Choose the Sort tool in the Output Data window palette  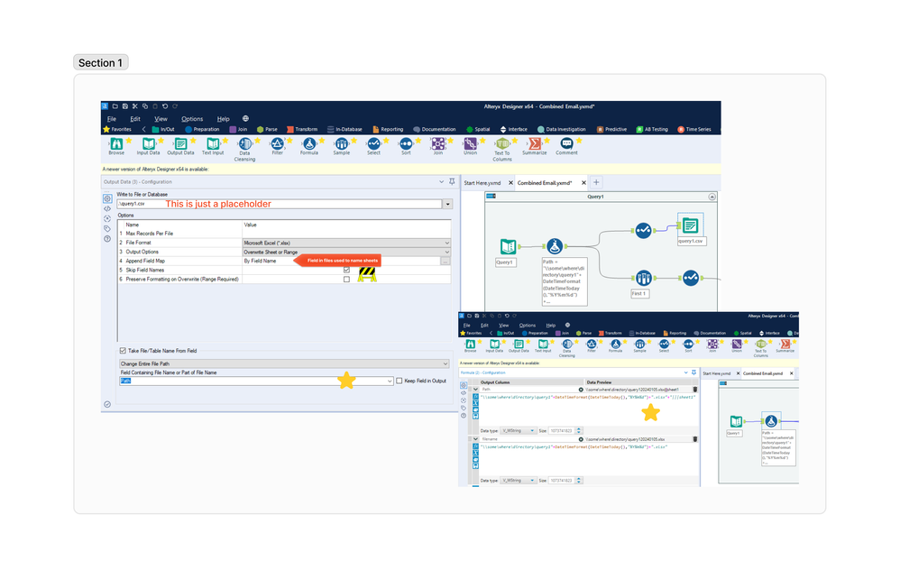pos(406,146)
